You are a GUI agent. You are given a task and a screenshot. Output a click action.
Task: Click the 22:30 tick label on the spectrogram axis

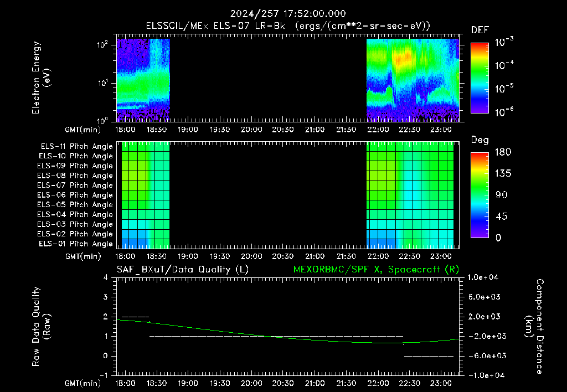pyautogui.click(x=409, y=130)
